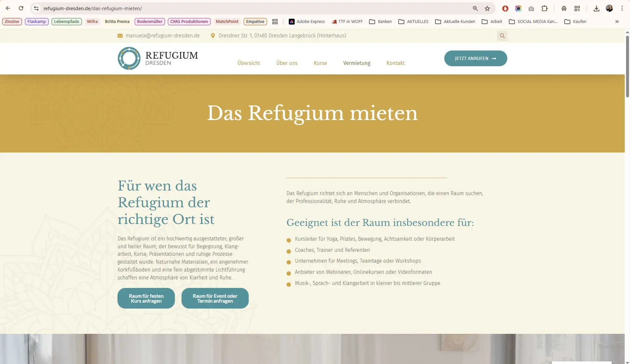Open the Bodenmüller bookmark
630x364 pixels.
click(150, 22)
